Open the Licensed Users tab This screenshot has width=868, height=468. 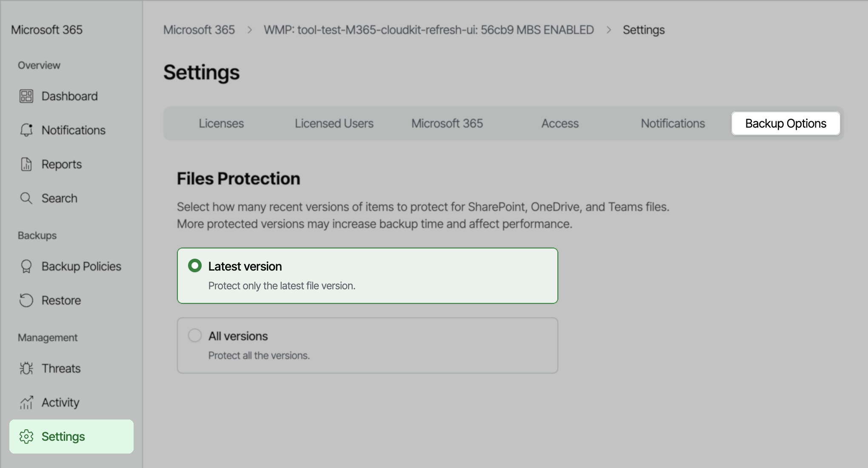click(334, 123)
